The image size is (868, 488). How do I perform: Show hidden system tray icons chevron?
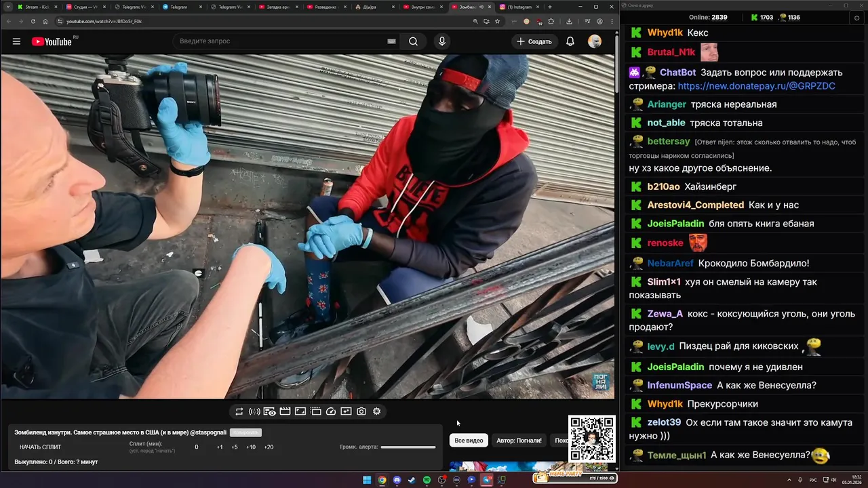(x=789, y=480)
